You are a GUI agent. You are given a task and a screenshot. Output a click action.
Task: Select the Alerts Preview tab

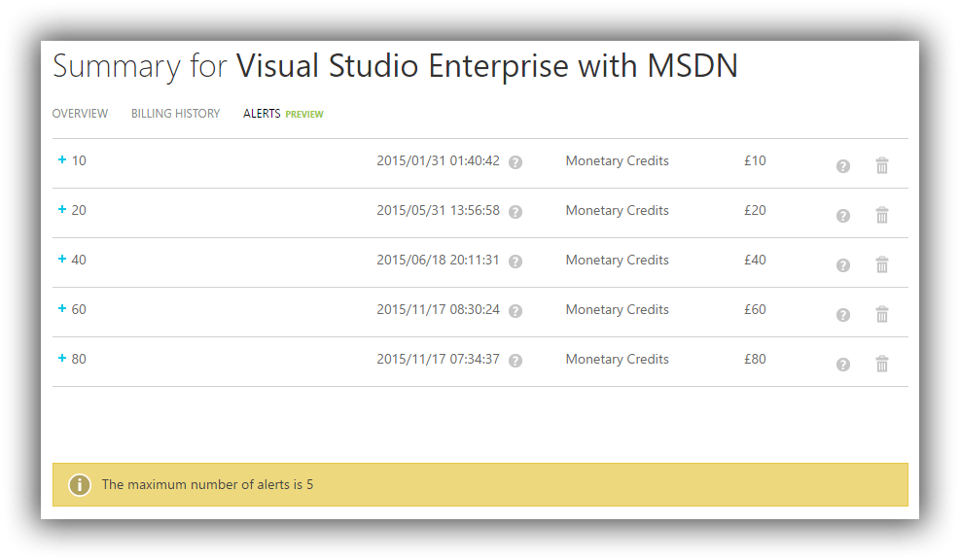coord(283,114)
